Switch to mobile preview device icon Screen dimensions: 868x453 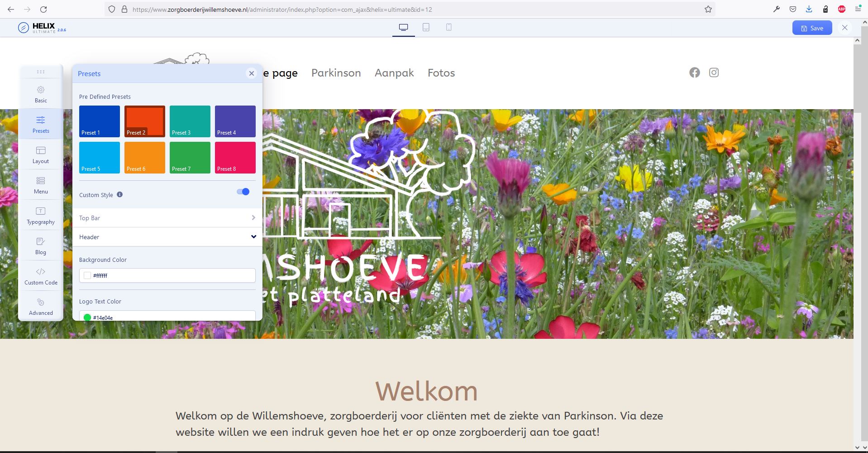[x=448, y=28]
